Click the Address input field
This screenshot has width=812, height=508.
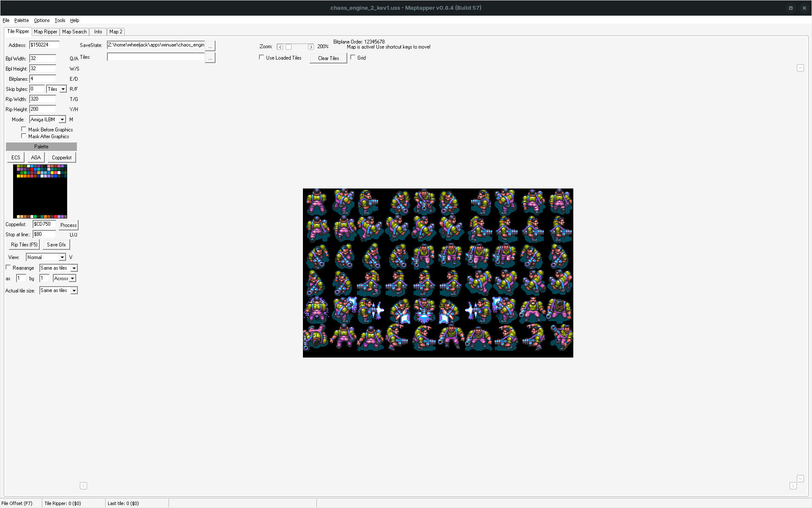[44, 45]
